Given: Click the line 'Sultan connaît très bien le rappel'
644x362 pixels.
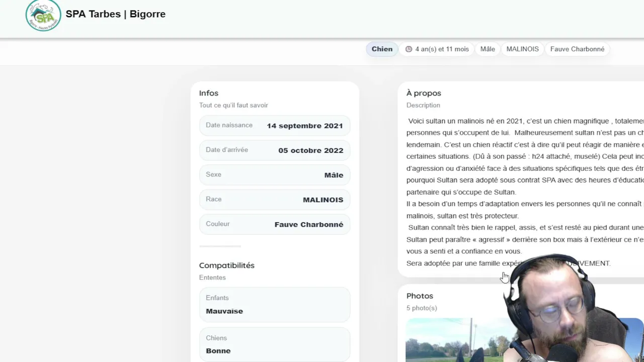Looking at the screenshot, I should [x=525, y=228].
